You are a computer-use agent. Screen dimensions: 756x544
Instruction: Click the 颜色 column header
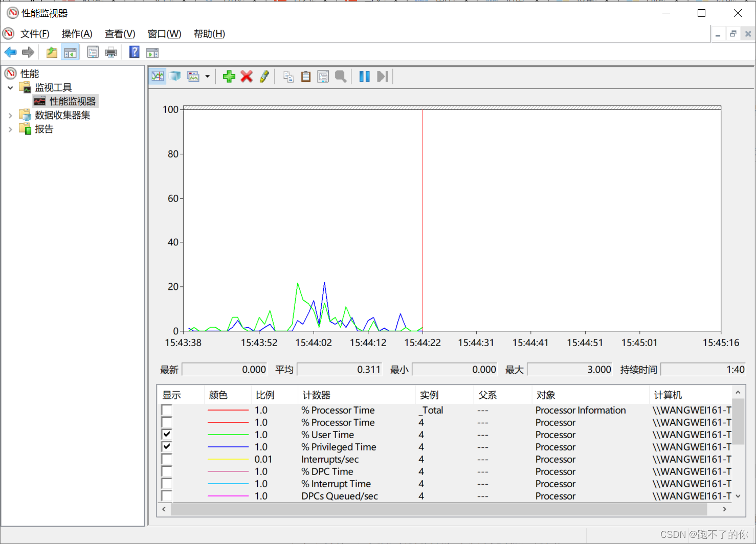(x=228, y=395)
